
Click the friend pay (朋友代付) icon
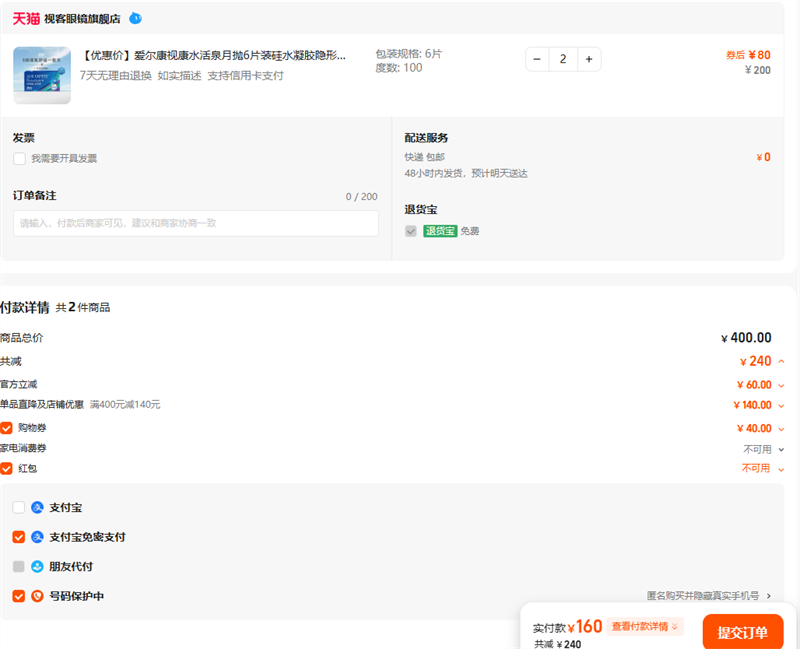coord(38,567)
